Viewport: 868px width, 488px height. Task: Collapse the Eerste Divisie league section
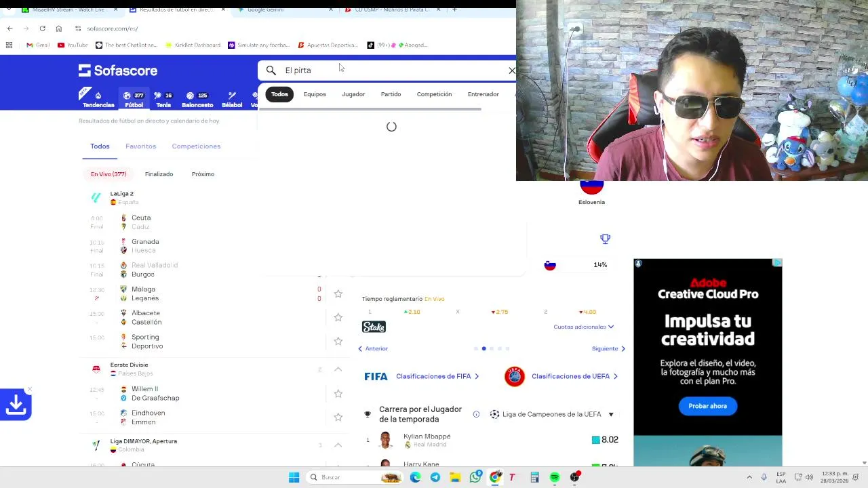click(x=338, y=369)
